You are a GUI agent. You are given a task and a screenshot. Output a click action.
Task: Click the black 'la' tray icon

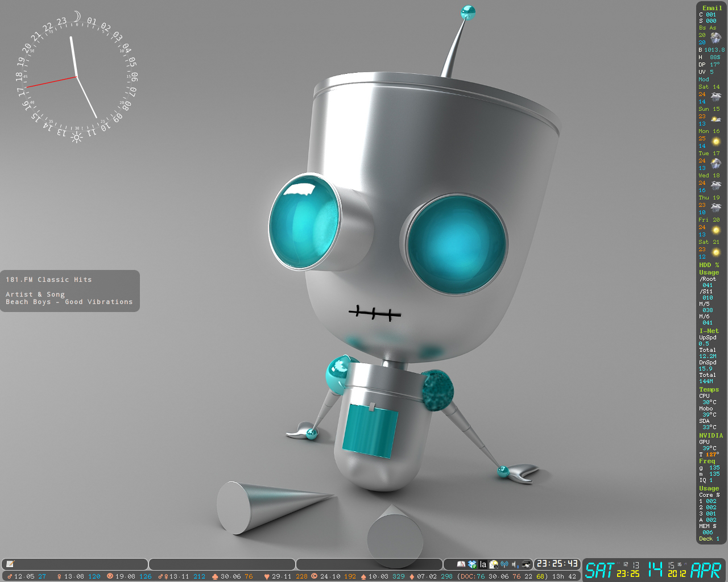pyautogui.click(x=483, y=564)
